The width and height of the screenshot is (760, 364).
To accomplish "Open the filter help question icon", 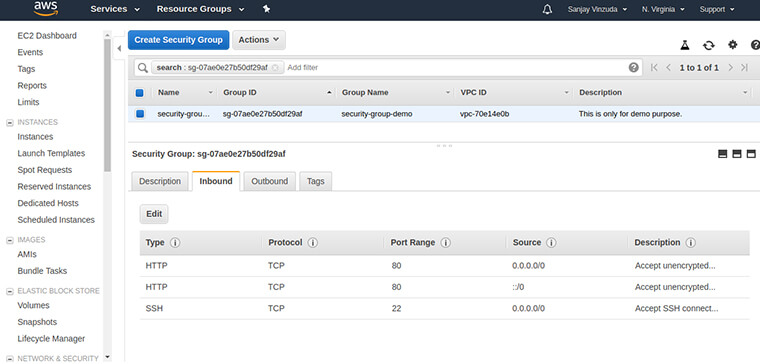I will click(633, 67).
